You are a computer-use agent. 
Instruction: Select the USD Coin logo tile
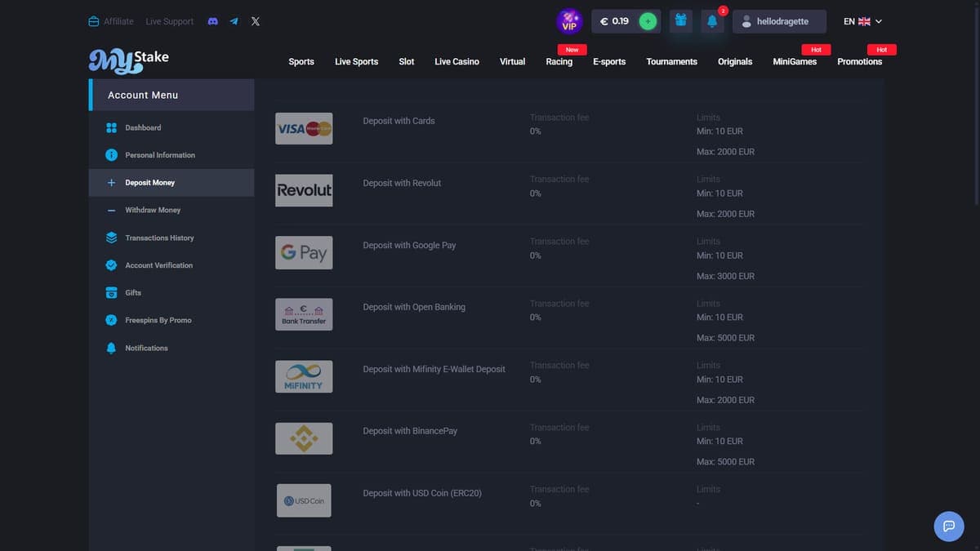point(304,500)
